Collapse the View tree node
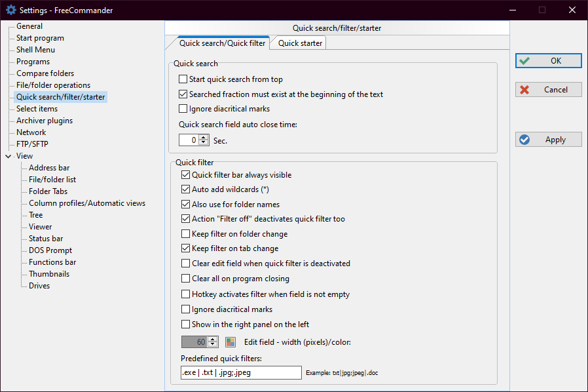588x392 pixels. (8, 156)
